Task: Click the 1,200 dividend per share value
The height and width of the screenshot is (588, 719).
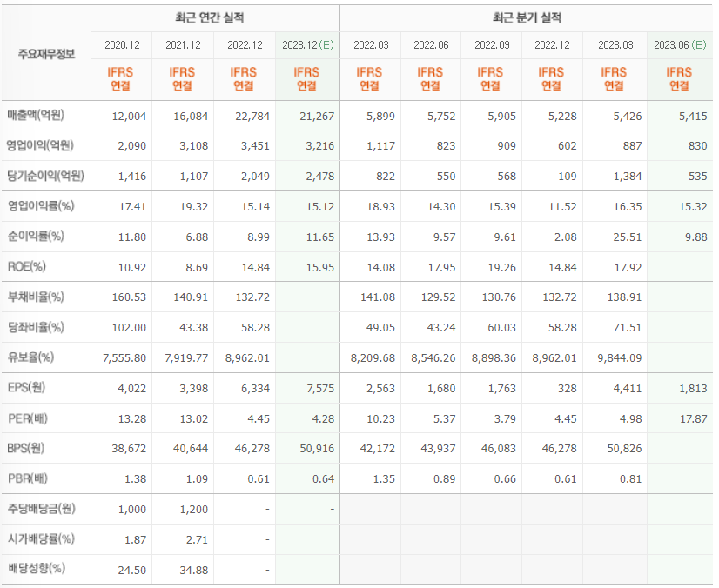Action: (193, 510)
